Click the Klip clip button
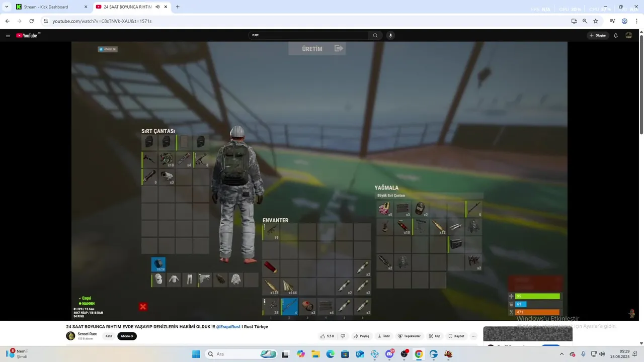Screen dimensions: 644x362 point(434,336)
